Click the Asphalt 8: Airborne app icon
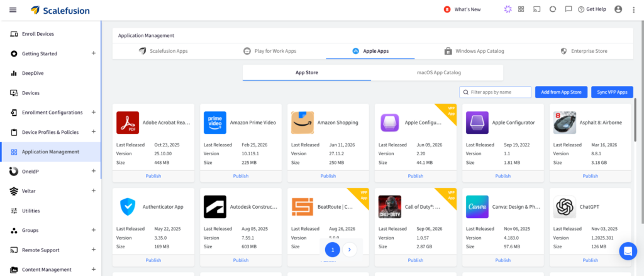The height and width of the screenshot is (276, 644). pos(565,123)
